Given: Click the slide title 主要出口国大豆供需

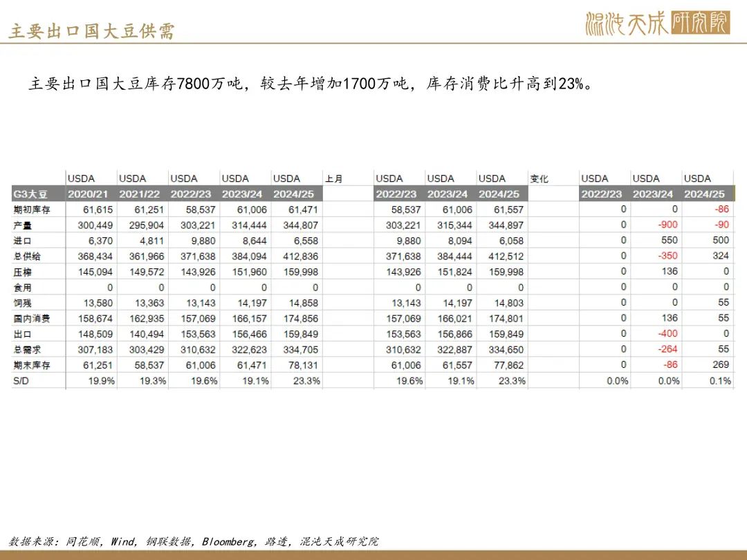Looking at the screenshot, I should click(x=91, y=31).
